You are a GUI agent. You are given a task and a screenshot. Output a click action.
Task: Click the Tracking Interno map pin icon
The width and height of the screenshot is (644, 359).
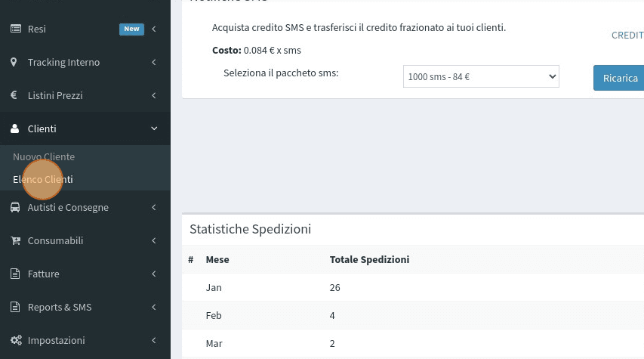click(14, 62)
